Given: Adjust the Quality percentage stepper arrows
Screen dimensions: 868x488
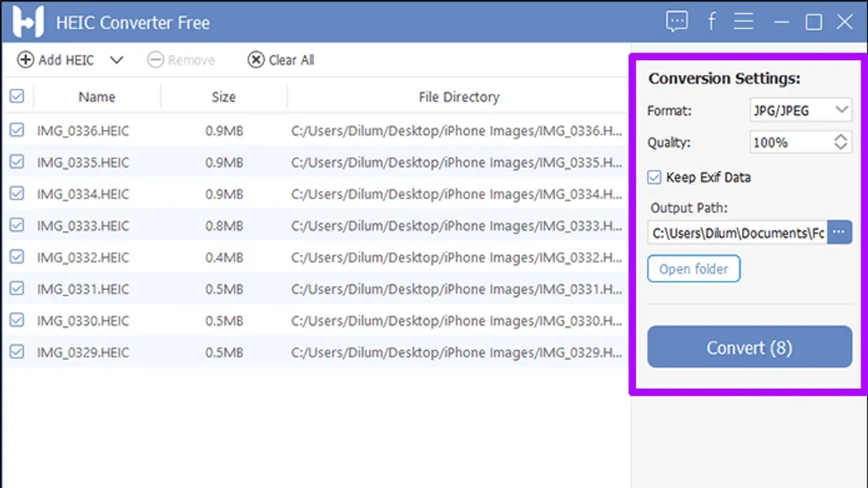Looking at the screenshot, I should click(841, 142).
